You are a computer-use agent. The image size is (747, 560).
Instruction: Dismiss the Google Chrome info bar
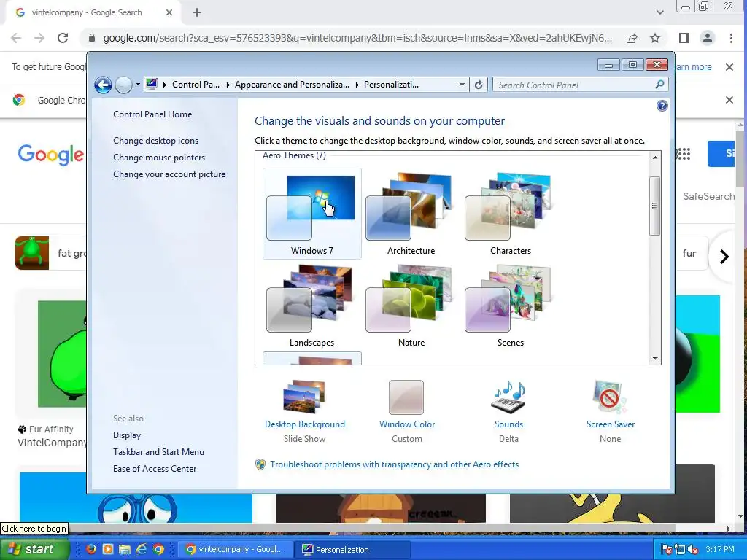tap(729, 100)
